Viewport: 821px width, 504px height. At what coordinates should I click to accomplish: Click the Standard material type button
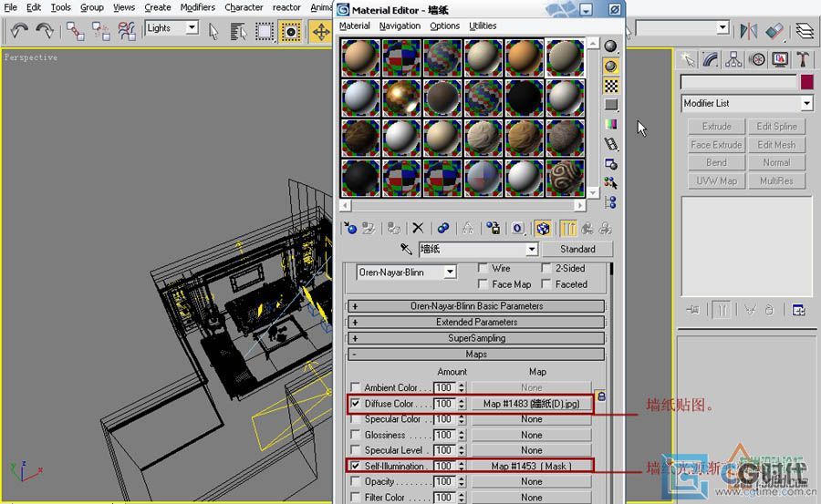pos(577,249)
